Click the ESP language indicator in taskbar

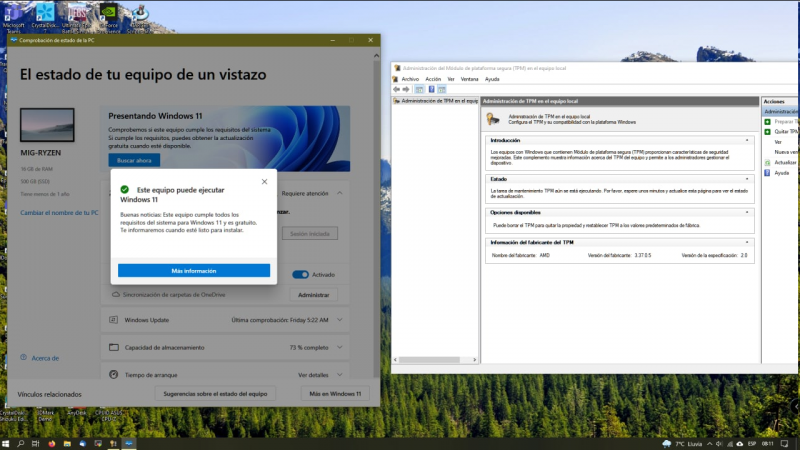tap(752, 444)
